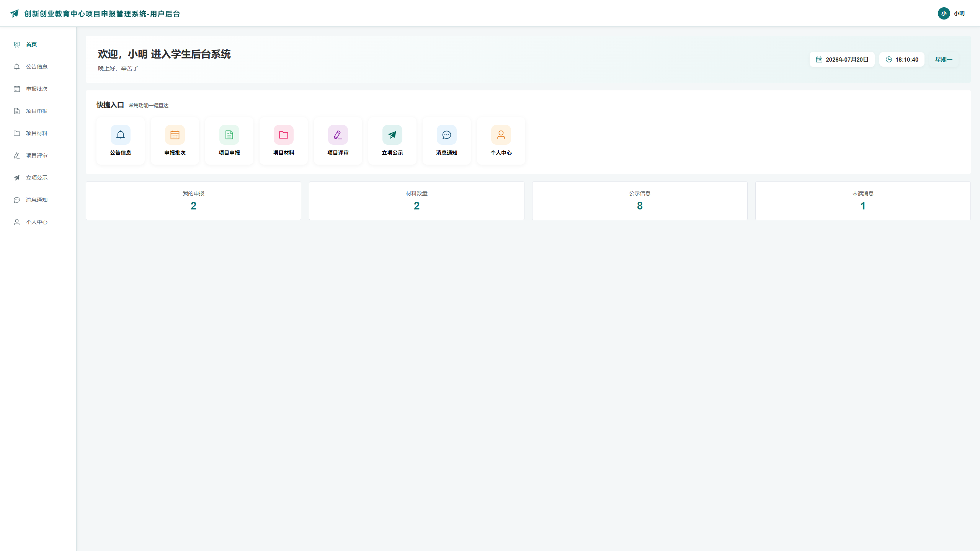Click the pink folder quick-entry icon for 项目材料
This screenshot has width=980, height=551.
(284, 135)
